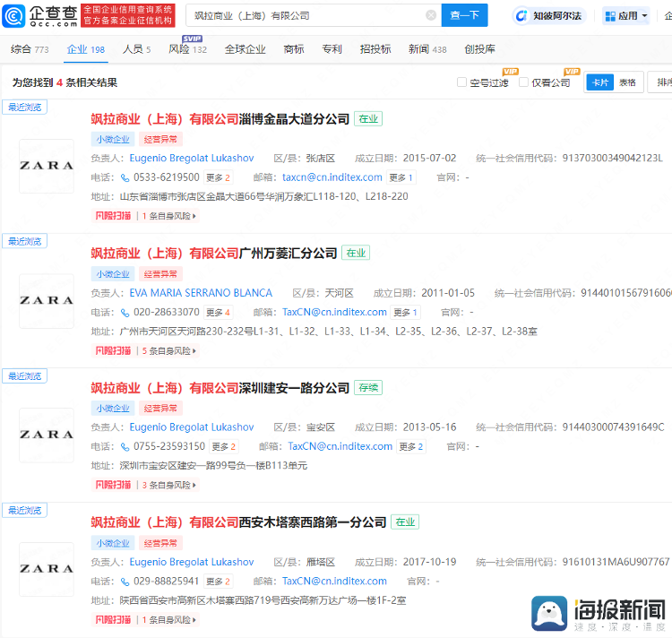The width and height of the screenshot is (672, 638).
Task: Open 知彼阿尔法 assistant
Action: 549,16
